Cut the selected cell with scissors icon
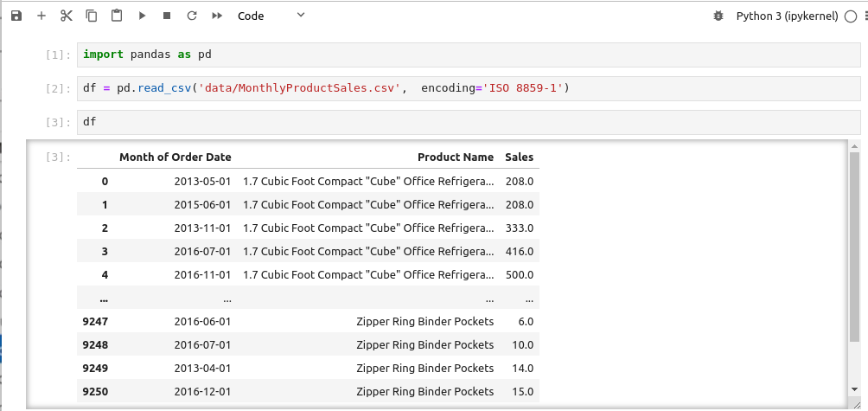868x411 pixels. coord(67,16)
